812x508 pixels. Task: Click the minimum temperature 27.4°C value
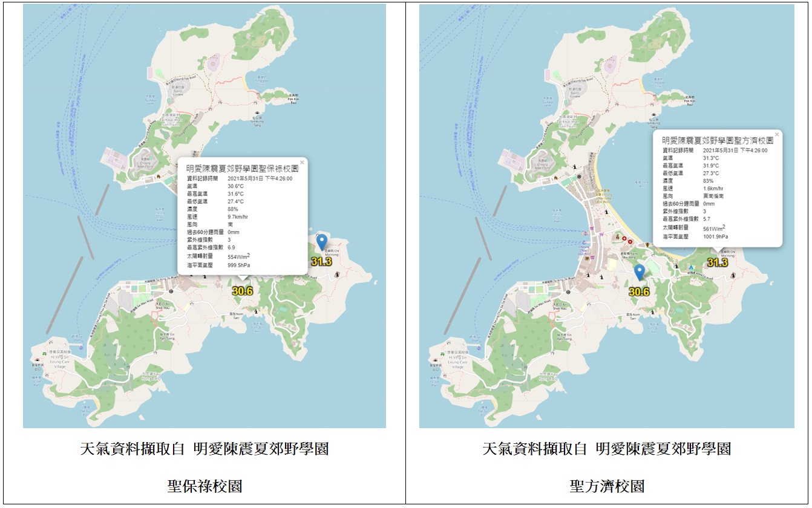tap(235, 201)
